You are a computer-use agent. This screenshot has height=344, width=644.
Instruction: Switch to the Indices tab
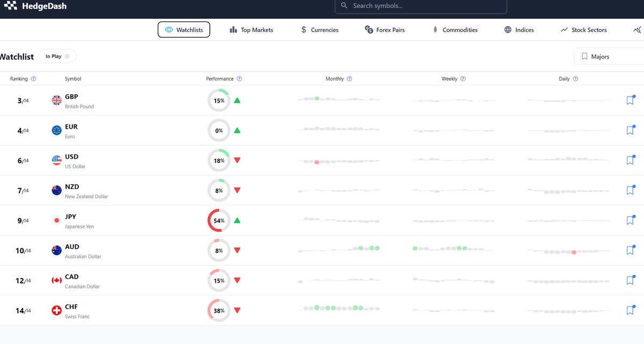(519, 30)
